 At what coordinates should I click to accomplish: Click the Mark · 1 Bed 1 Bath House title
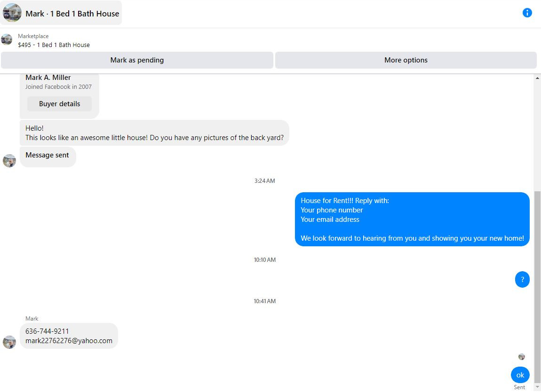[72, 14]
